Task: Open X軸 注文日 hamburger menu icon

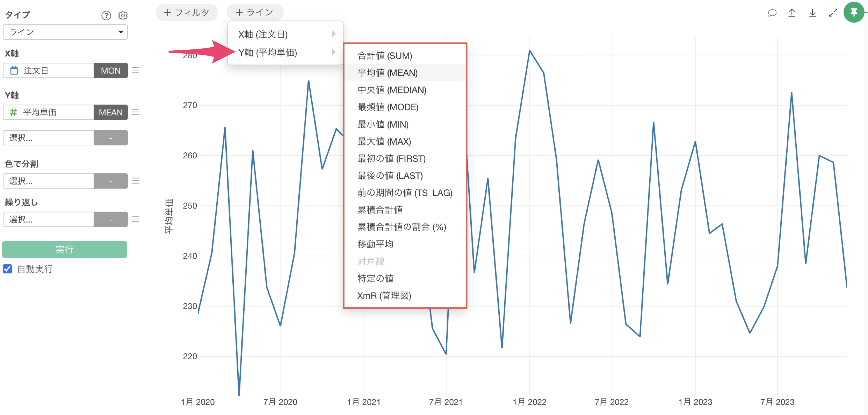Action: 135,70
